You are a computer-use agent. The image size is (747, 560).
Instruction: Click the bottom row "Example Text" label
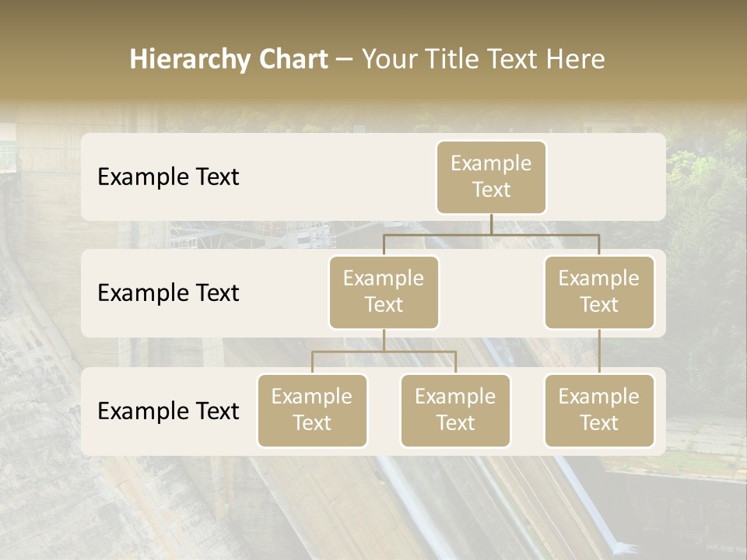(168, 411)
